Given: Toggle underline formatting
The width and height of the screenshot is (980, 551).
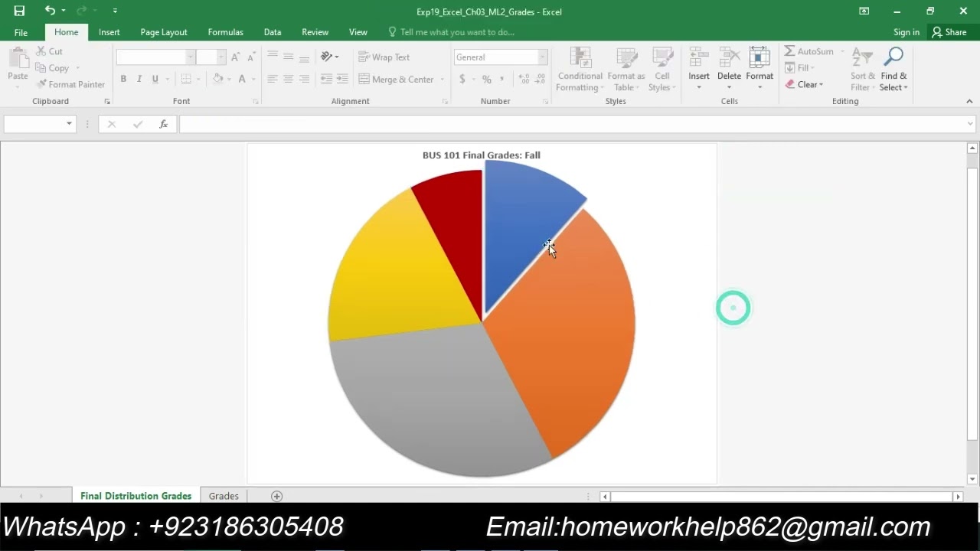Looking at the screenshot, I should [155, 79].
